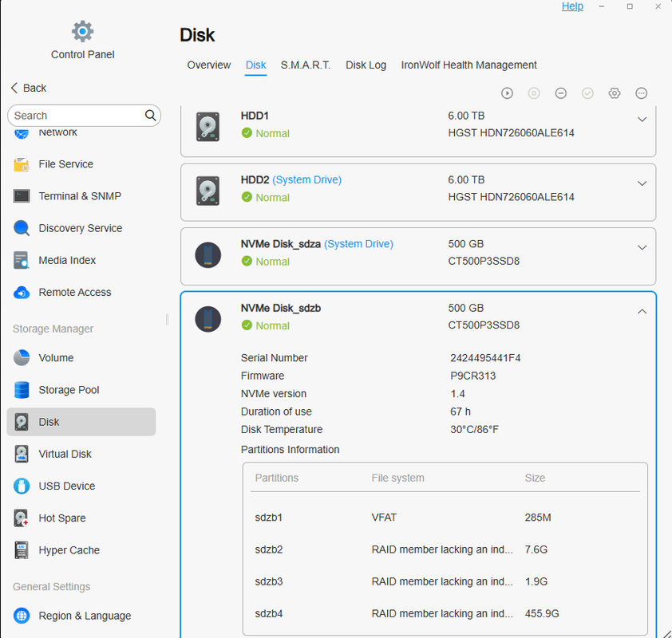Click the checkmark toolbar icon
Screen dimensions: 672x638
(587, 93)
